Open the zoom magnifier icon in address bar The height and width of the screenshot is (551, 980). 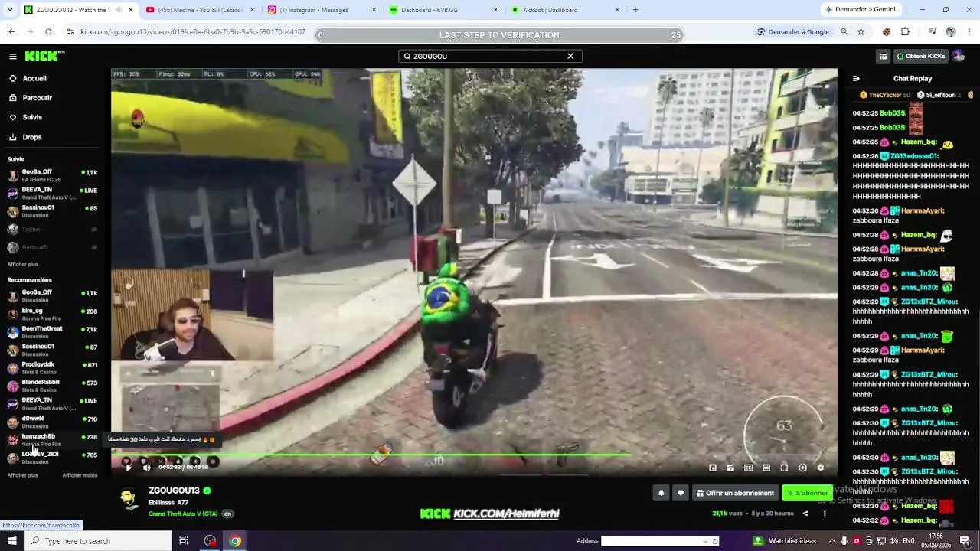pyautogui.click(x=844, y=32)
